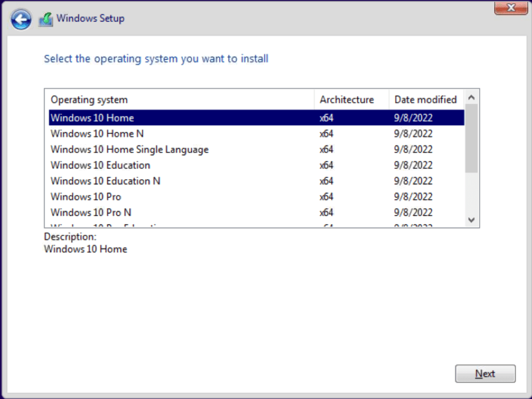
Task: Go back using the blue arrow button
Action: 21,19
